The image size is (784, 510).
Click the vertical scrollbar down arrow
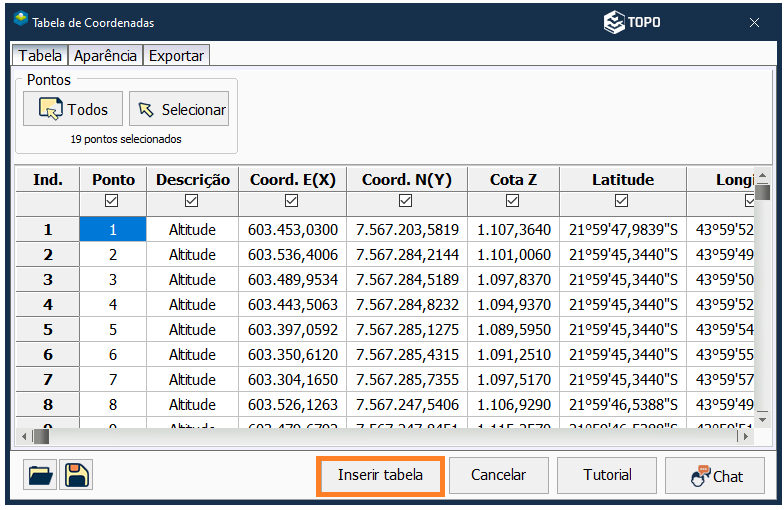762,418
